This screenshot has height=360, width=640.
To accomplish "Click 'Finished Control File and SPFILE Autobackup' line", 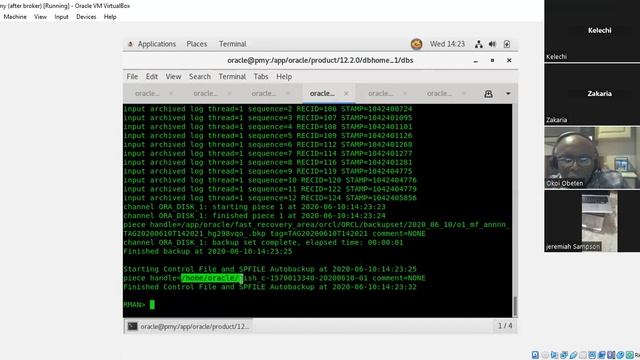I will (270, 287).
